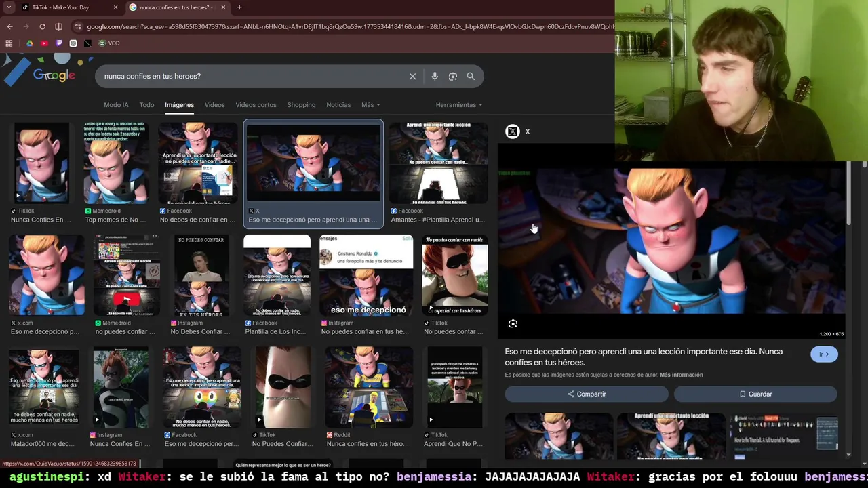Start voice search with the microphone
This screenshot has width=868, height=488.
coord(435,76)
